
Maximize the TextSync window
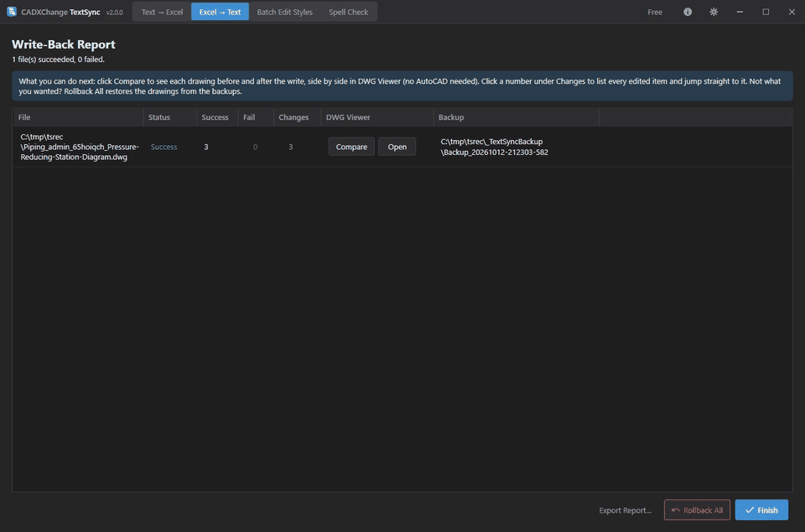coord(766,12)
